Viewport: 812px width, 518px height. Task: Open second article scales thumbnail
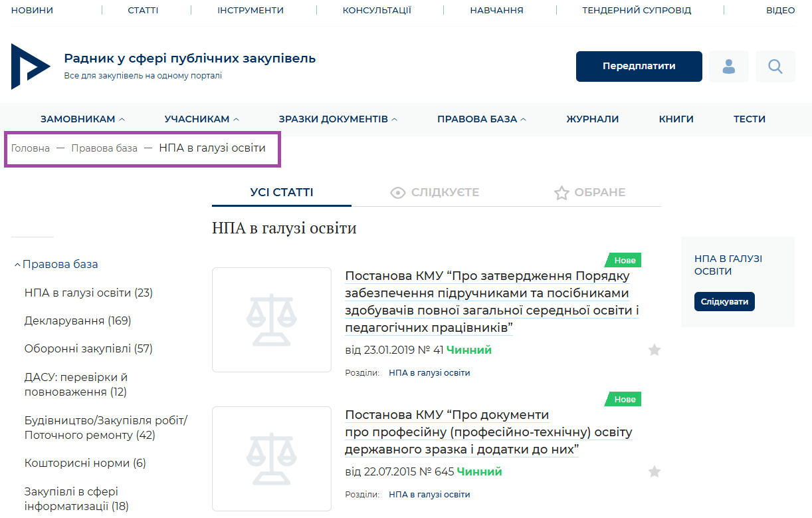[272, 459]
